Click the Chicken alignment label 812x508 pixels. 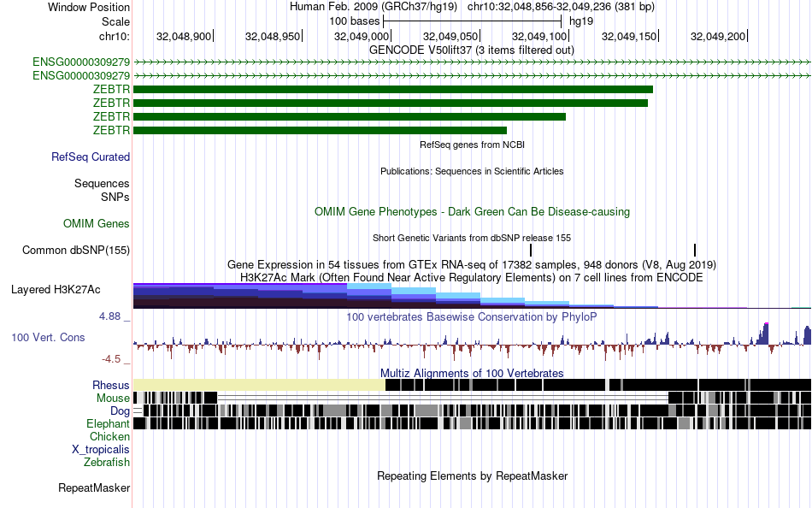click(109, 436)
